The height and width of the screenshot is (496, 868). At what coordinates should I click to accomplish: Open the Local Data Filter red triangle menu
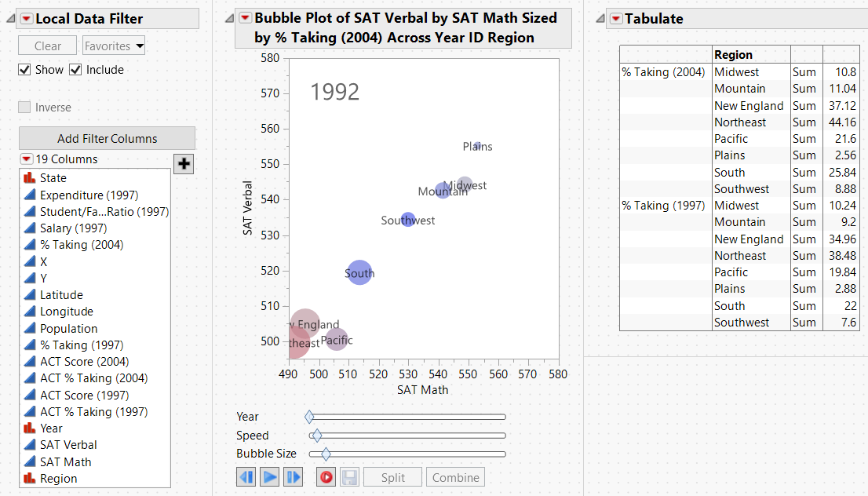point(26,19)
